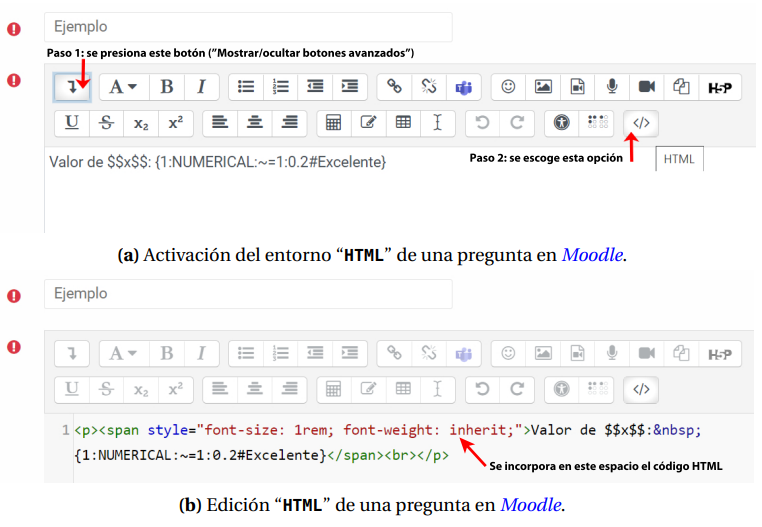Click Italic button in the upper editor toolbar

click(x=201, y=87)
